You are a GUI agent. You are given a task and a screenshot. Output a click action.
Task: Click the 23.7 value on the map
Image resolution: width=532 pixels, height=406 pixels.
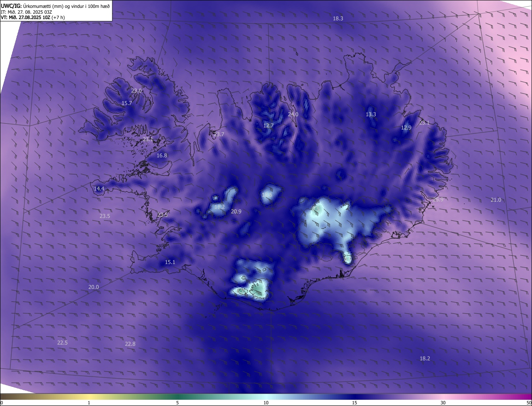point(219,135)
